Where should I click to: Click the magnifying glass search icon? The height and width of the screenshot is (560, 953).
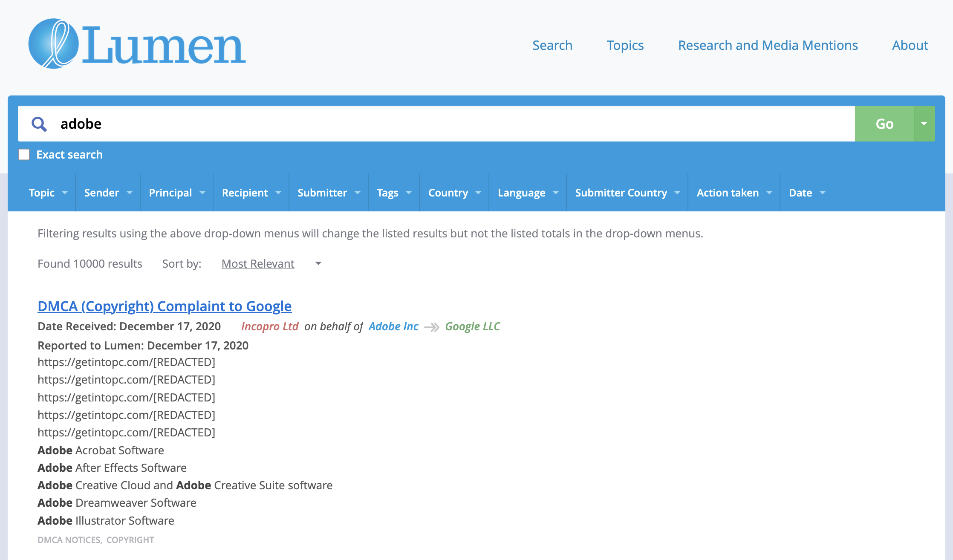tap(39, 124)
